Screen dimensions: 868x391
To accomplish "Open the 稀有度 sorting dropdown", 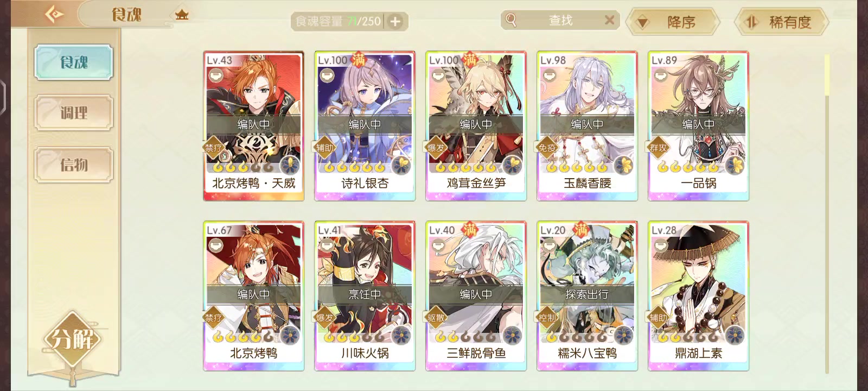I will pos(782,22).
